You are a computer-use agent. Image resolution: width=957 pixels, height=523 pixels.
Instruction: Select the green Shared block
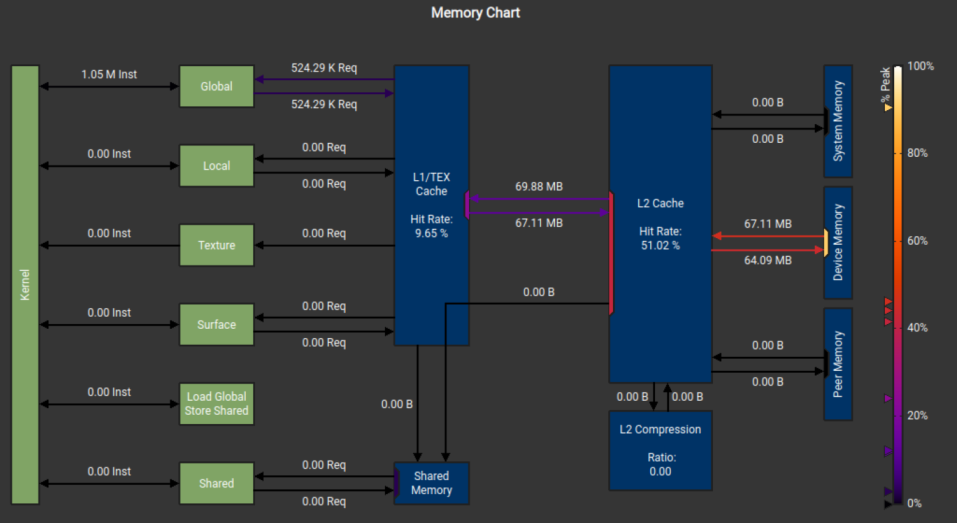coord(216,483)
